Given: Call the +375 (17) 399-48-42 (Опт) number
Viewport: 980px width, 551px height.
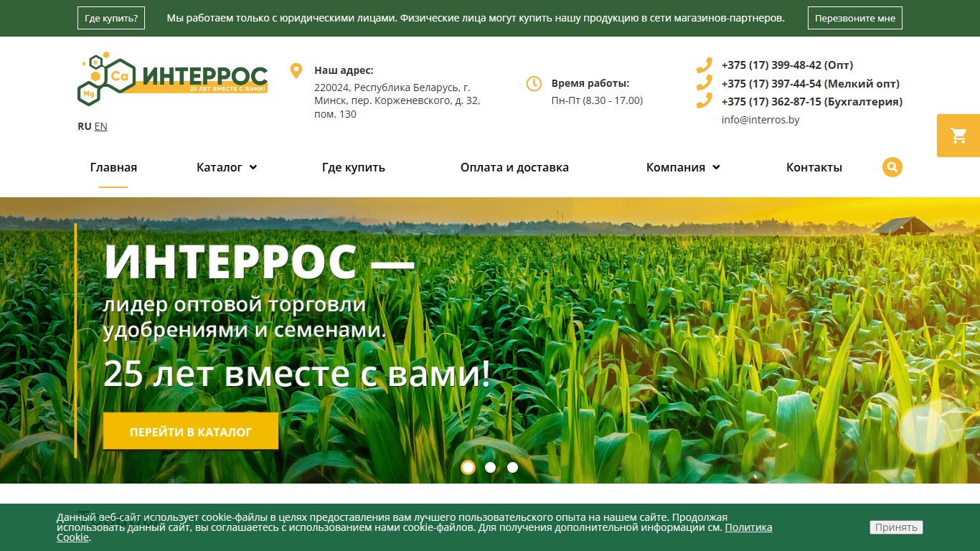Looking at the screenshot, I should pos(787,65).
